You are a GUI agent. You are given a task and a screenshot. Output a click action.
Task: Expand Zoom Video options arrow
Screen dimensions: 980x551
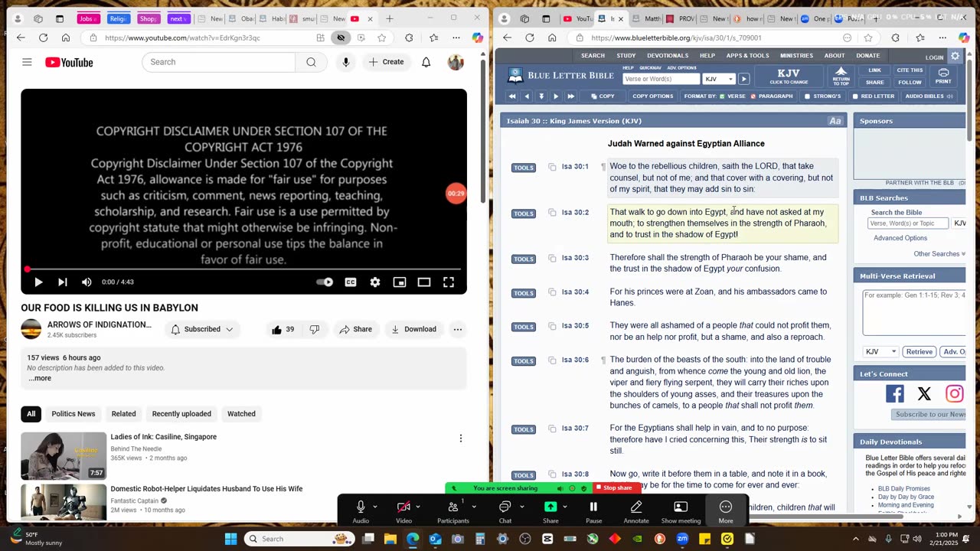(417, 507)
